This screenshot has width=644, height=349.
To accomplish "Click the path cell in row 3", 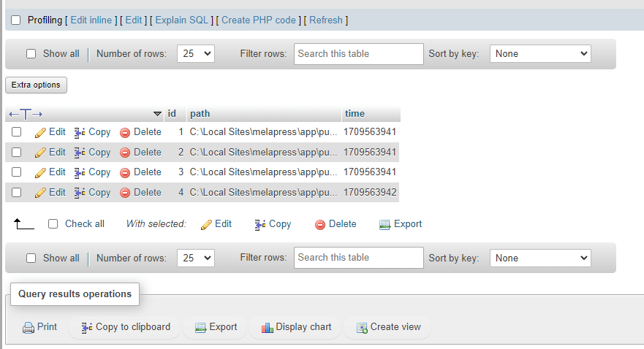I will coord(263,172).
